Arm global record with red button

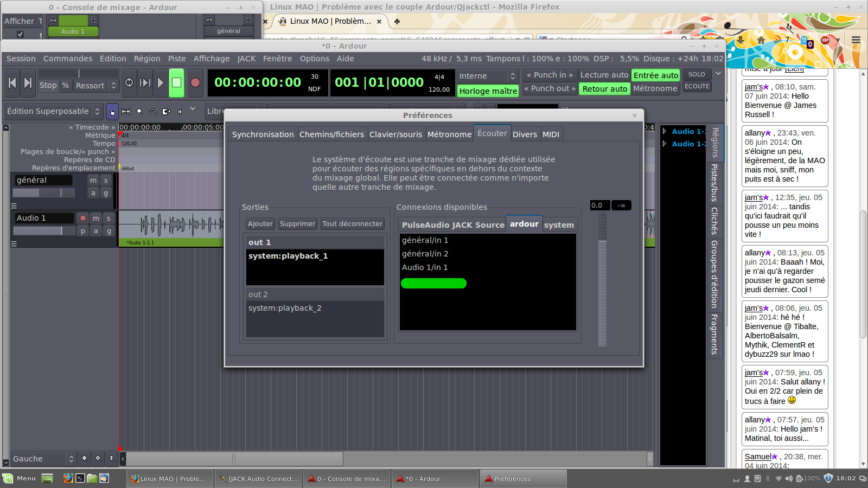click(195, 82)
